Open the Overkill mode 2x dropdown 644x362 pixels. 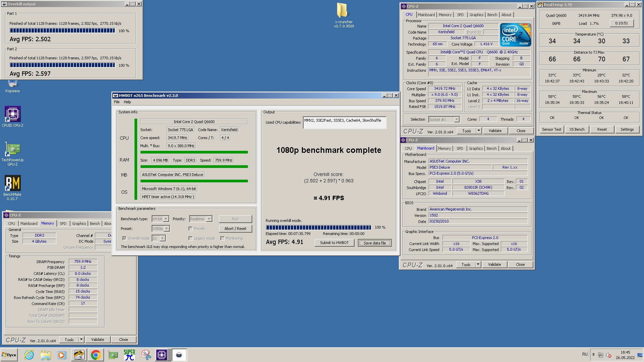[163, 238]
